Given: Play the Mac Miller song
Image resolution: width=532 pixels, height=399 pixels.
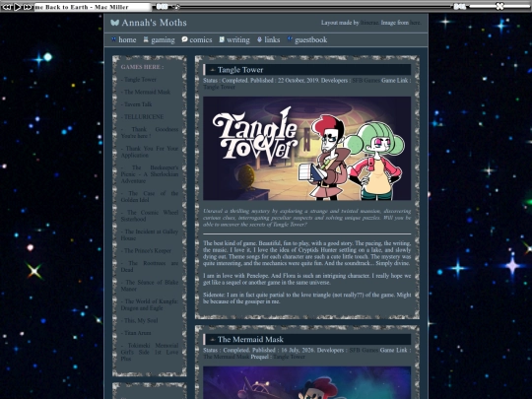Looking at the screenshot, I should 18,7.
